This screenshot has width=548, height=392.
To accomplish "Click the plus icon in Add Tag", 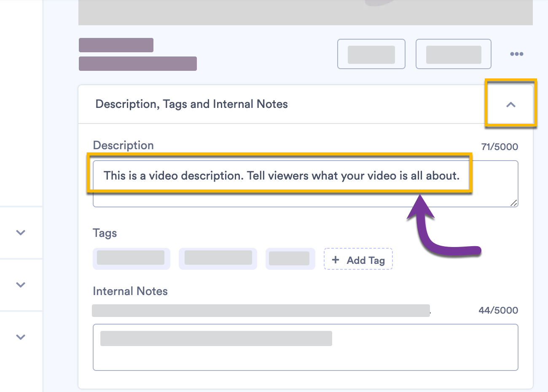I will (x=336, y=260).
